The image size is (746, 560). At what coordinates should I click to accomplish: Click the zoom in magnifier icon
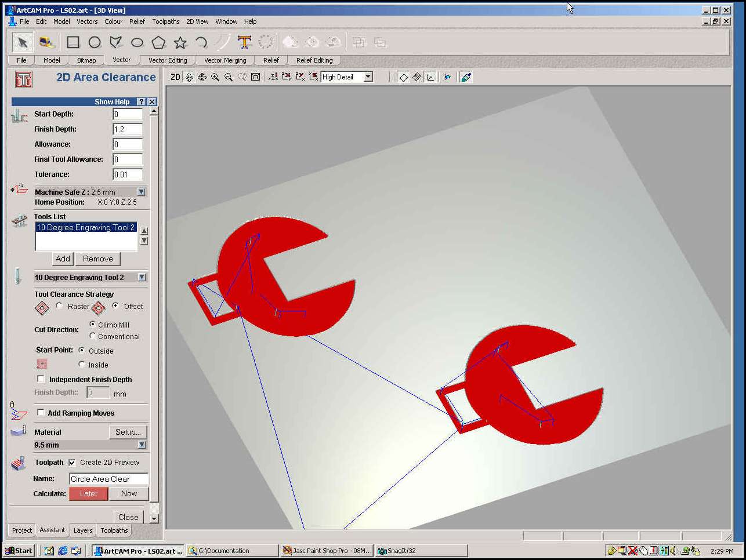point(215,77)
